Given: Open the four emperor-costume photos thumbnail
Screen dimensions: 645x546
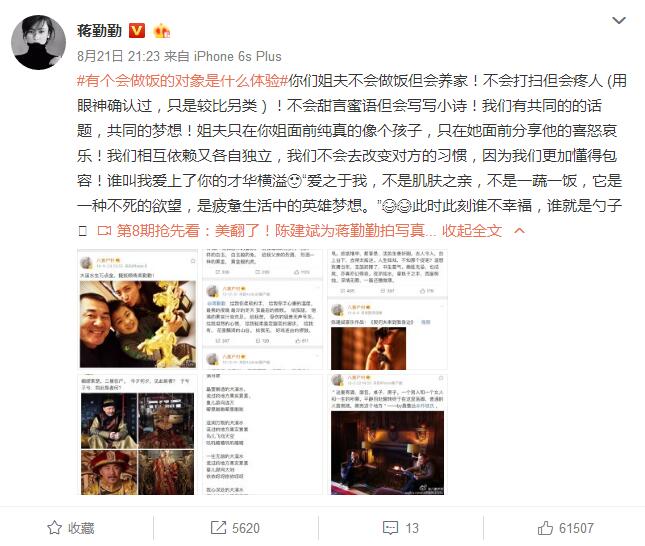Looking at the screenshot, I should 137,434.
